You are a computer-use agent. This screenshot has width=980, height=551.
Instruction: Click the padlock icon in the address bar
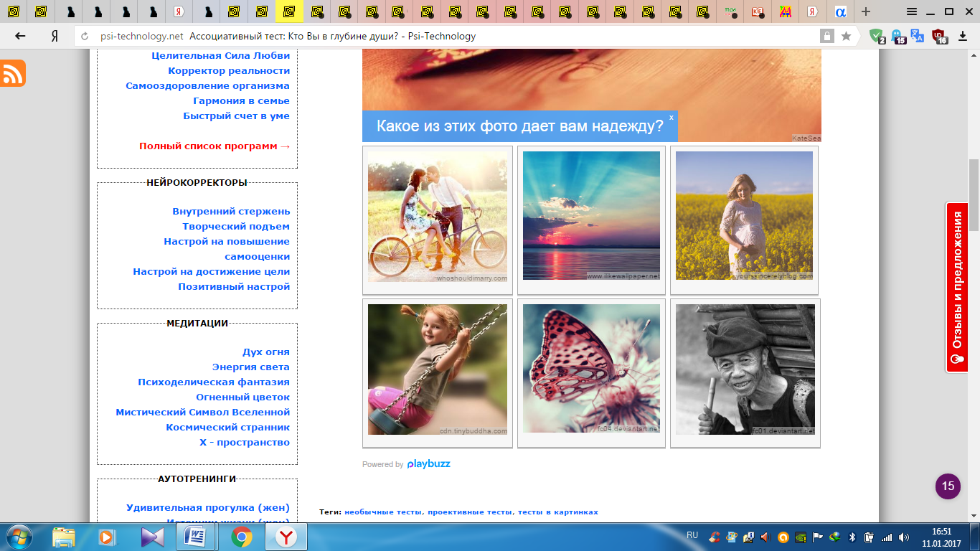[x=827, y=36]
